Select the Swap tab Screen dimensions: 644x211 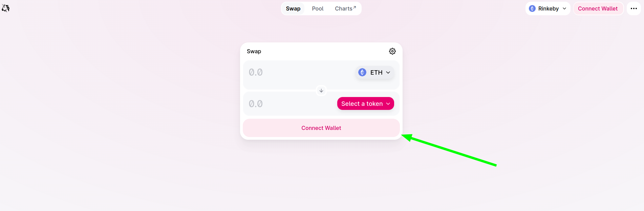[x=293, y=8]
